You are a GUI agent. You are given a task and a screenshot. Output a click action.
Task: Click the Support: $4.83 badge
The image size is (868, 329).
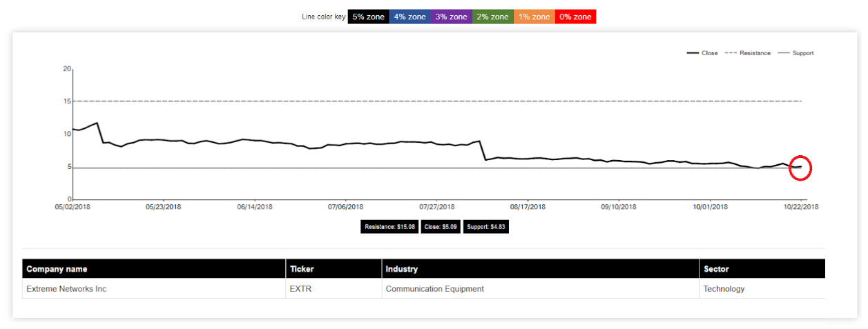pyautogui.click(x=486, y=227)
